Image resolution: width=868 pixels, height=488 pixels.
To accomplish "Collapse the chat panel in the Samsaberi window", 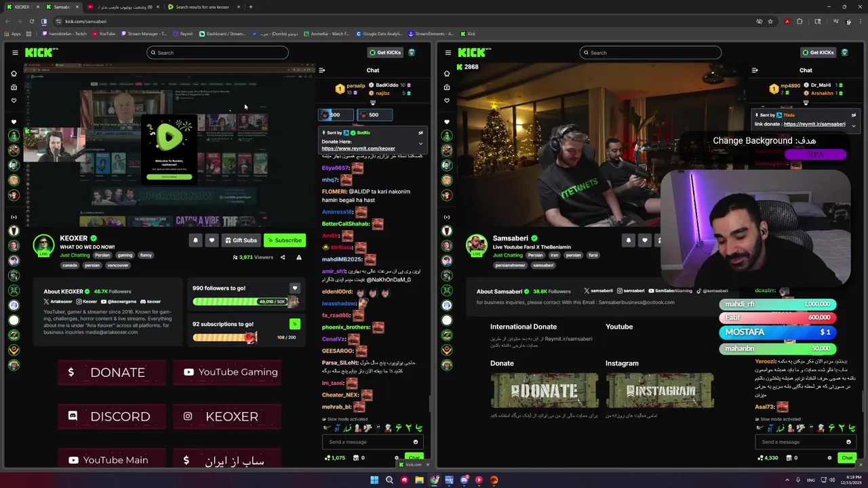I will [x=755, y=70].
